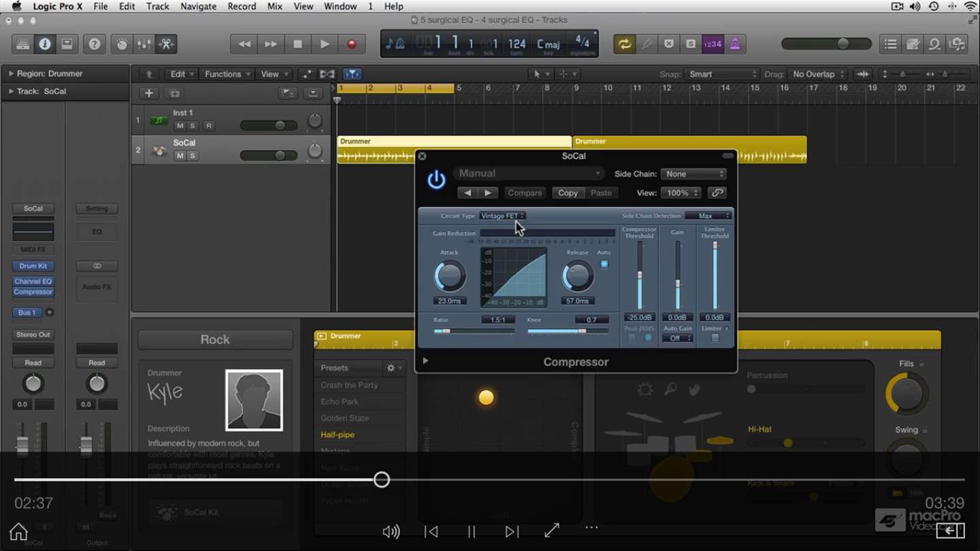This screenshot has height=551, width=980.
Task: Click the compressor plug-in power button
Action: tap(436, 180)
